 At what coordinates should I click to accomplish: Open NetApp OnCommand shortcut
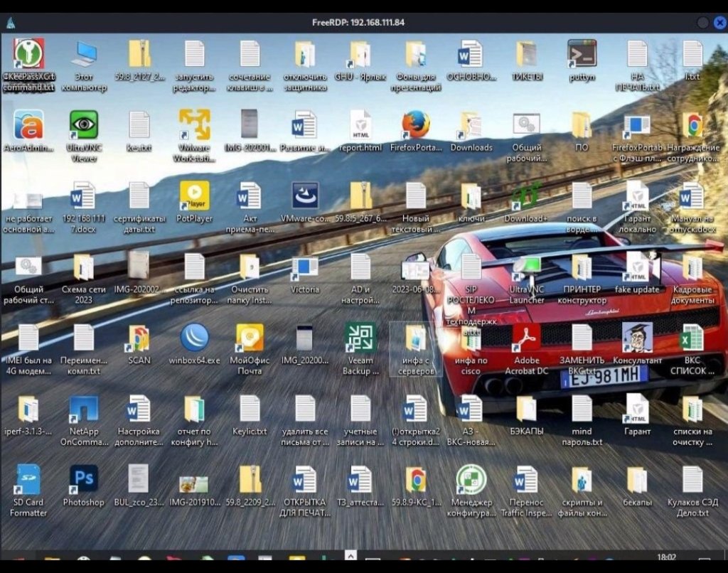[x=84, y=409]
